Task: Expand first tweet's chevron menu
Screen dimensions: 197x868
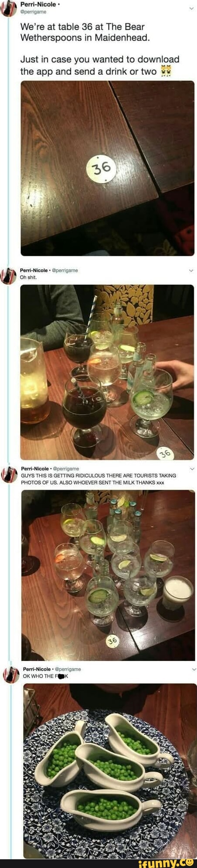Action: (190, 8)
